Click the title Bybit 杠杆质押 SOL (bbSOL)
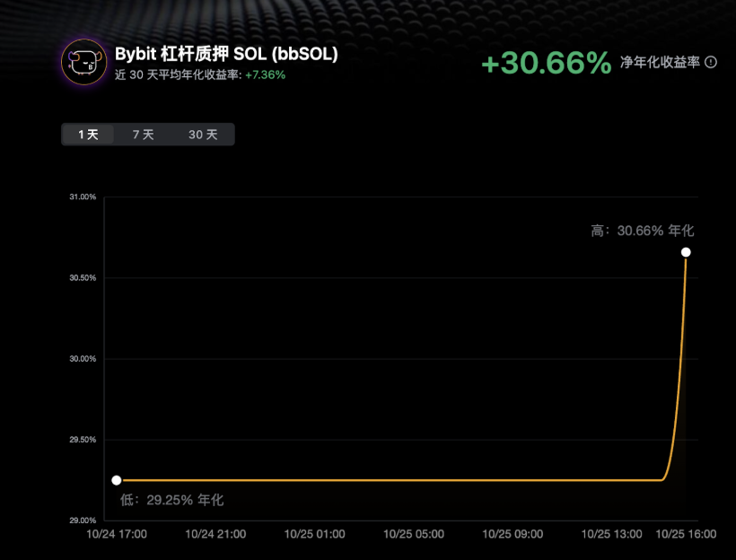The width and height of the screenshot is (736, 560). pos(226,54)
